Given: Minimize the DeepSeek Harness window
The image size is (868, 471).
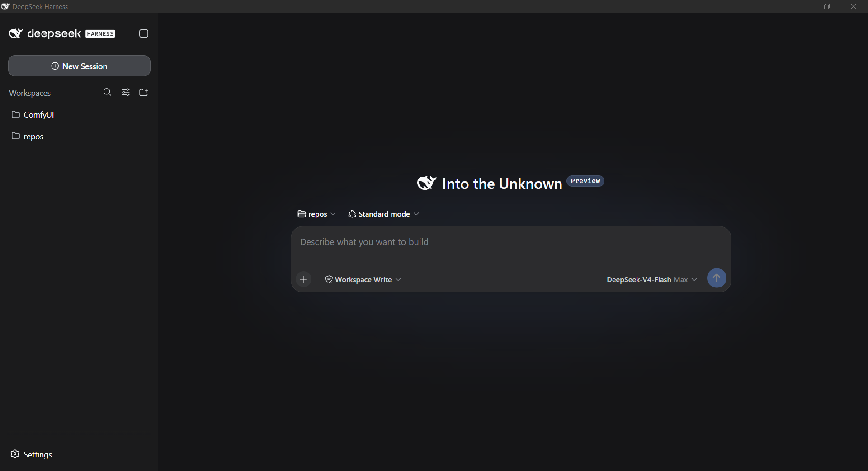Looking at the screenshot, I should (x=801, y=6).
